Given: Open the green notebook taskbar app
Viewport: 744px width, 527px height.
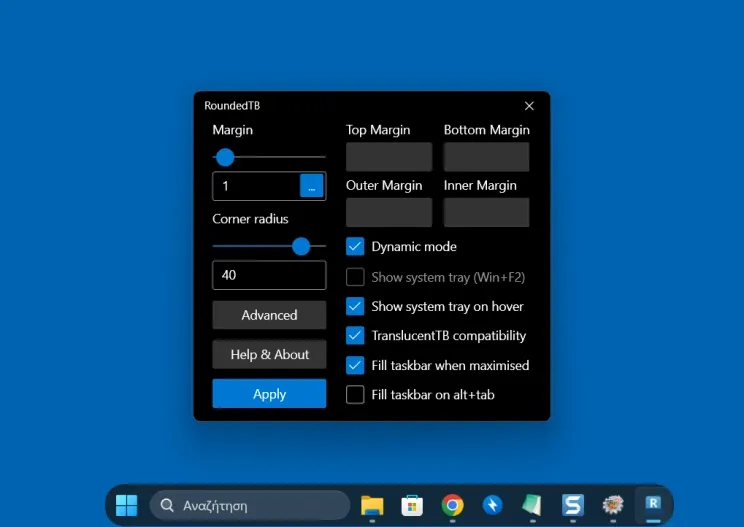Looking at the screenshot, I should click(x=532, y=505).
